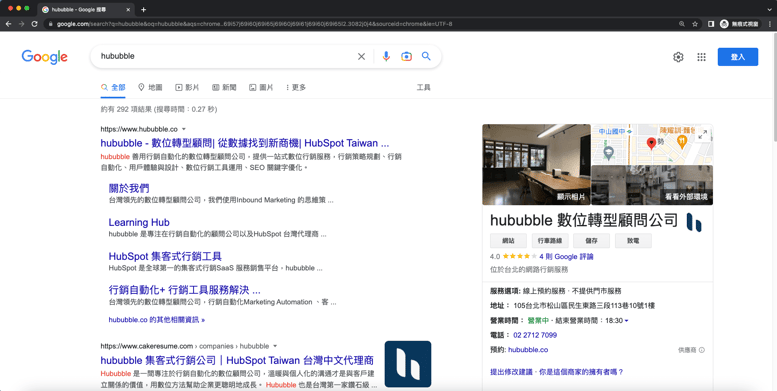
Task: Switch to 新聞 news tab
Action: click(x=224, y=87)
